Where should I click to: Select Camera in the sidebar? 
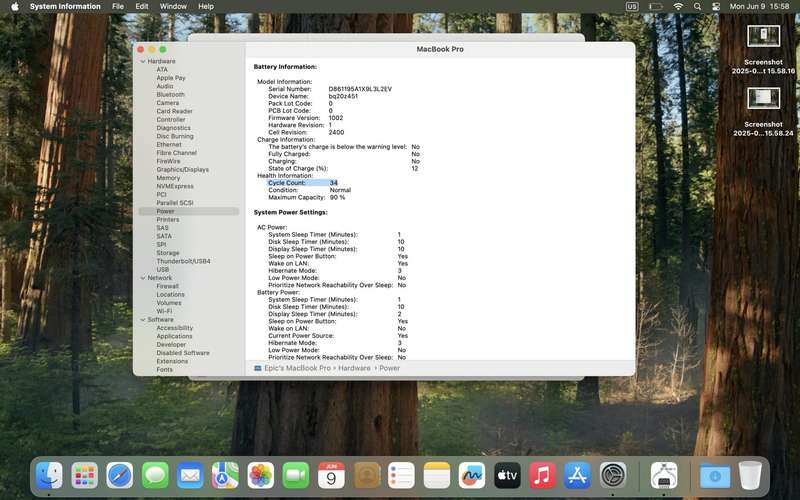click(x=167, y=103)
